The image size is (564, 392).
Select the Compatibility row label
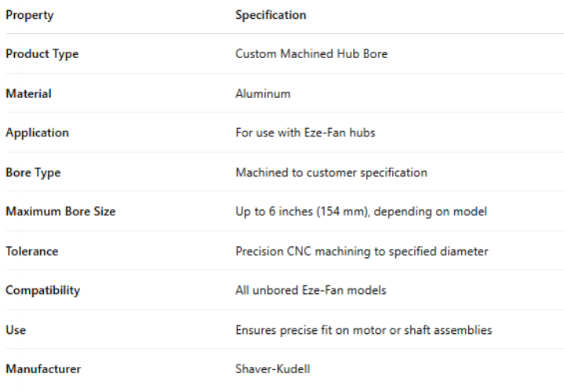(42, 290)
